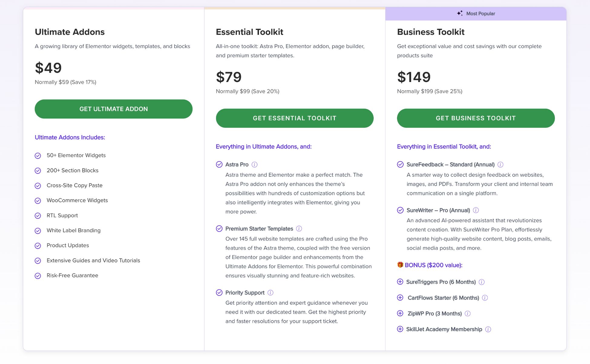Click the sparkle icon in Most Popular banner
590x364 pixels.
tap(460, 13)
